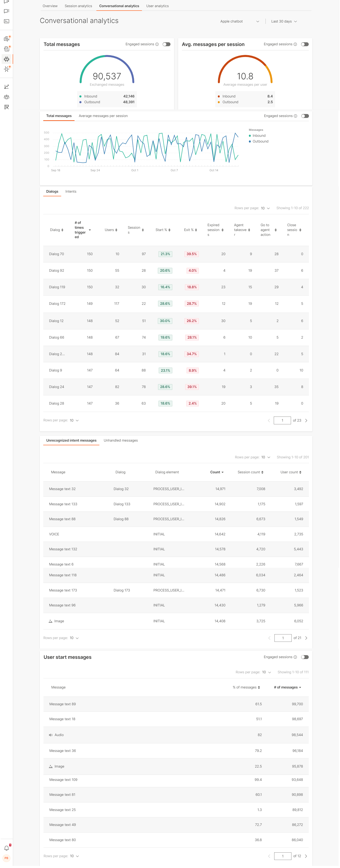340x868 pixels.
Task: Click info icon beside User start messages toggle
Action: point(295,657)
